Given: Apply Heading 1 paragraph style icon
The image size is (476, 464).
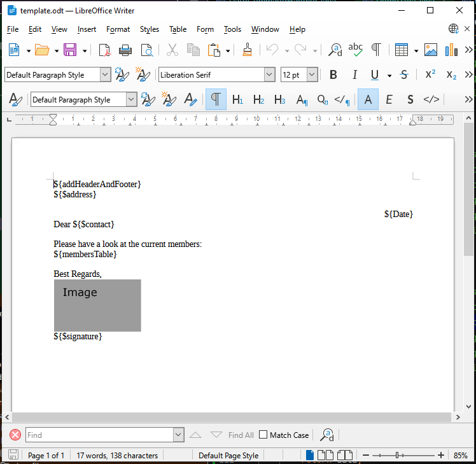Looking at the screenshot, I should pyautogui.click(x=237, y=100).
